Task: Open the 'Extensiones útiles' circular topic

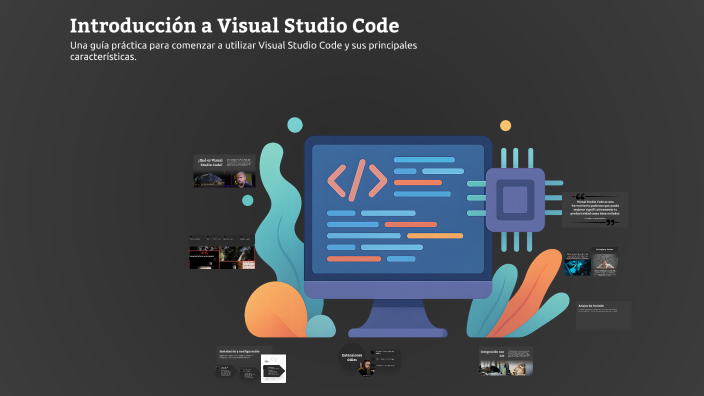Action: coord(352,357)
